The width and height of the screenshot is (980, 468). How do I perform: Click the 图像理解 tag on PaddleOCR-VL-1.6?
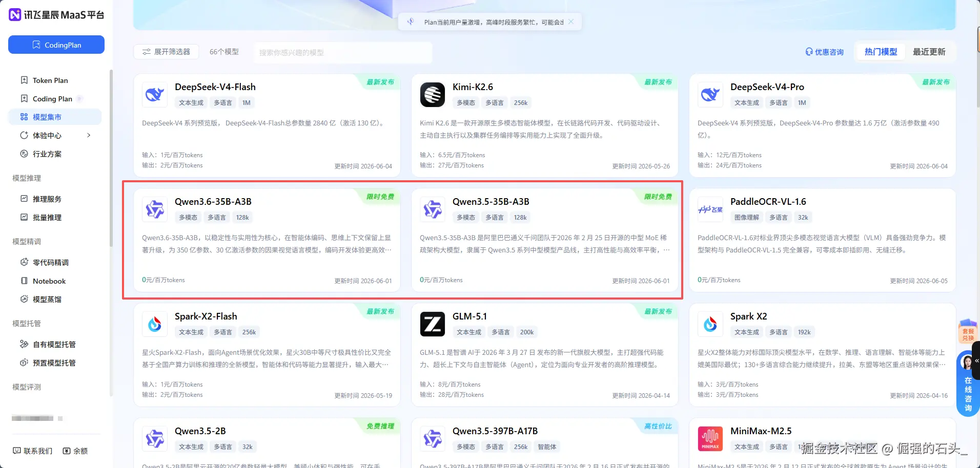point(747,218)
